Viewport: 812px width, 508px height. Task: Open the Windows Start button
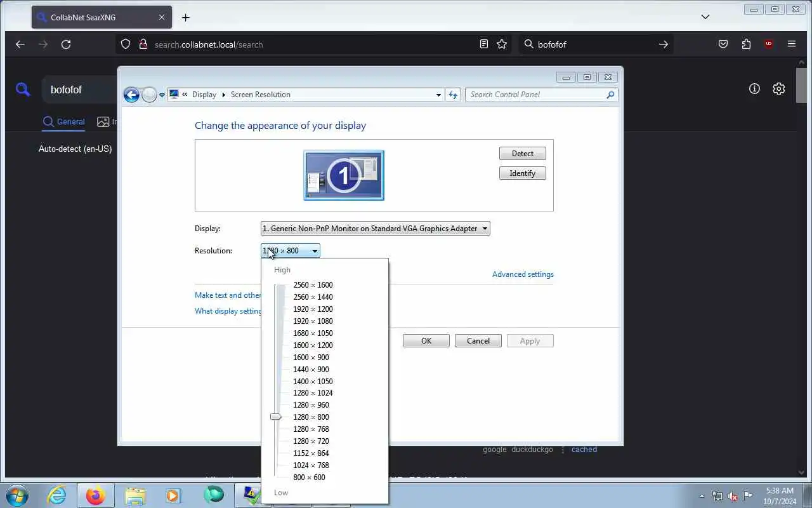17,495
